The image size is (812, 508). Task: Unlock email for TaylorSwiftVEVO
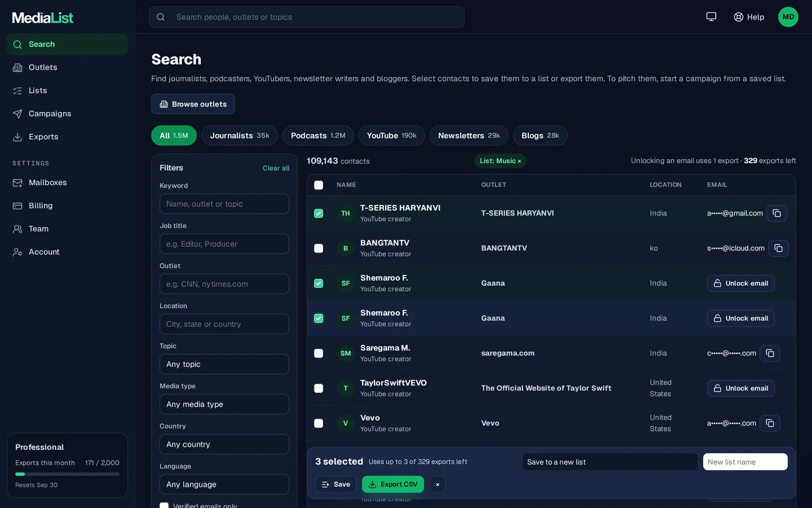pos(741,388)
